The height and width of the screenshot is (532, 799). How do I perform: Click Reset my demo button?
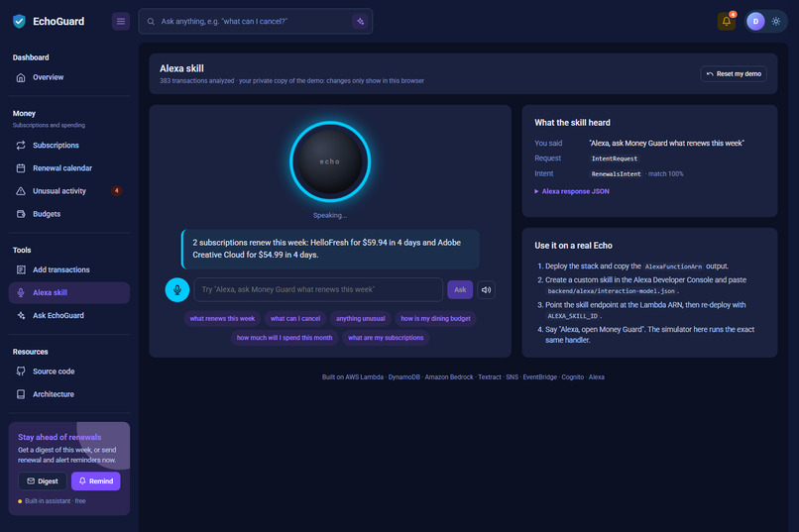click(x=734, y=74)
